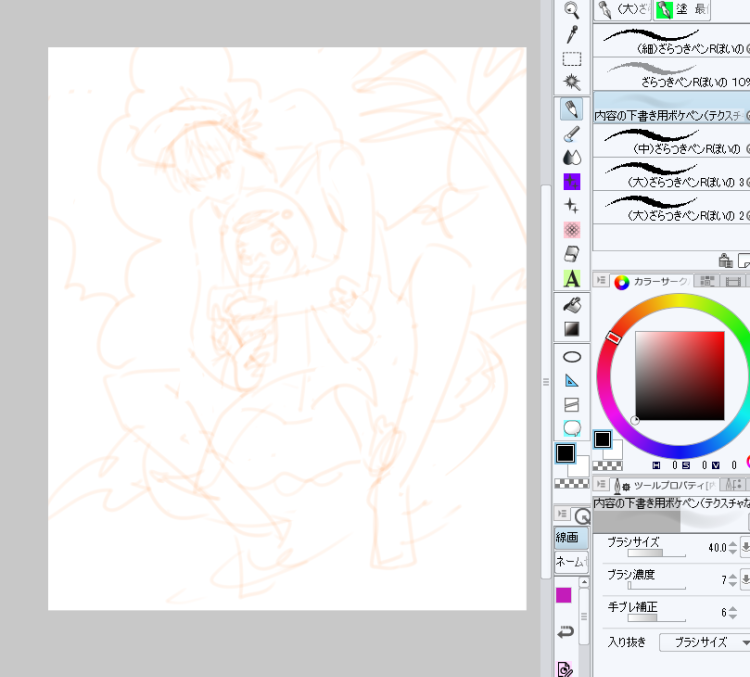The image size is (750, 677).
Task: Switch to the (大)ざ sub tool group tab
Action: click(x=623, y=10)
